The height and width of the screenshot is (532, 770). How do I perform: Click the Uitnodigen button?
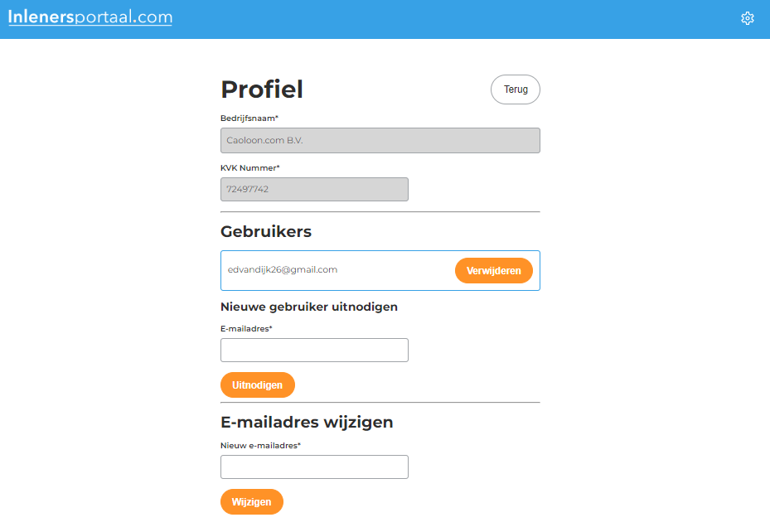tap(257, 384)
